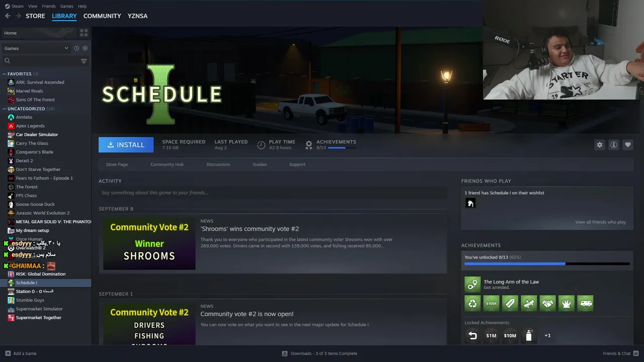Select the locked $1M achievement icon
The width and height of the screenshot is (644, 362).
491,335
